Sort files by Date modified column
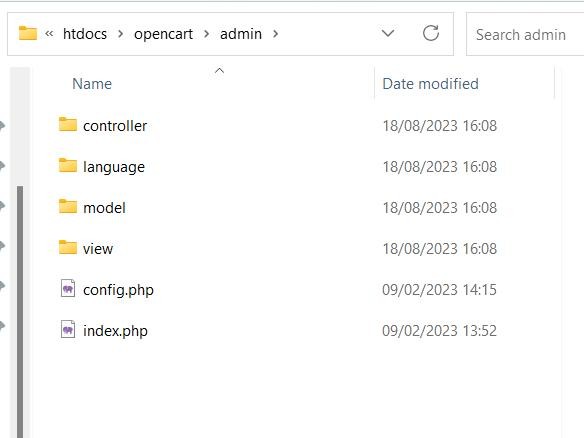 [430, 84]
